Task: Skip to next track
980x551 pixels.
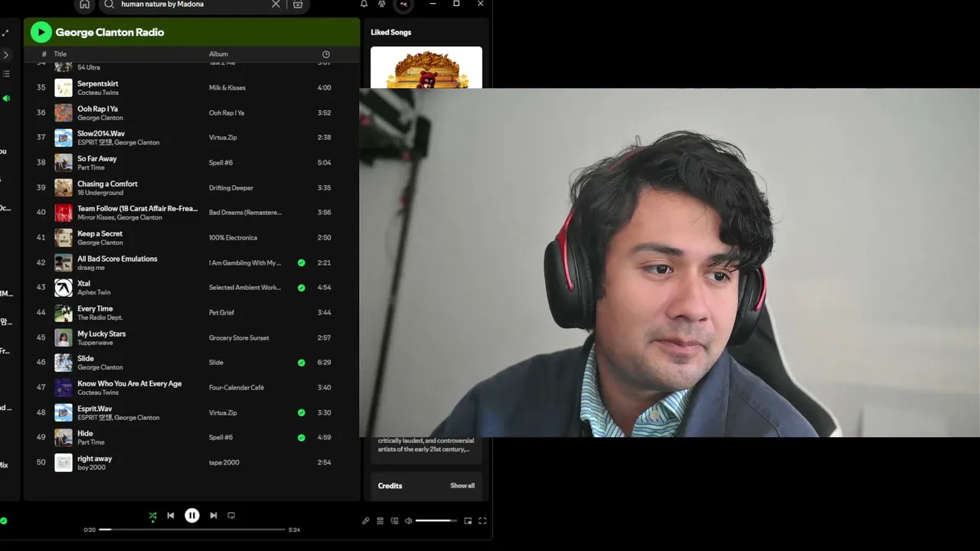Action: (x=214, y=516)
